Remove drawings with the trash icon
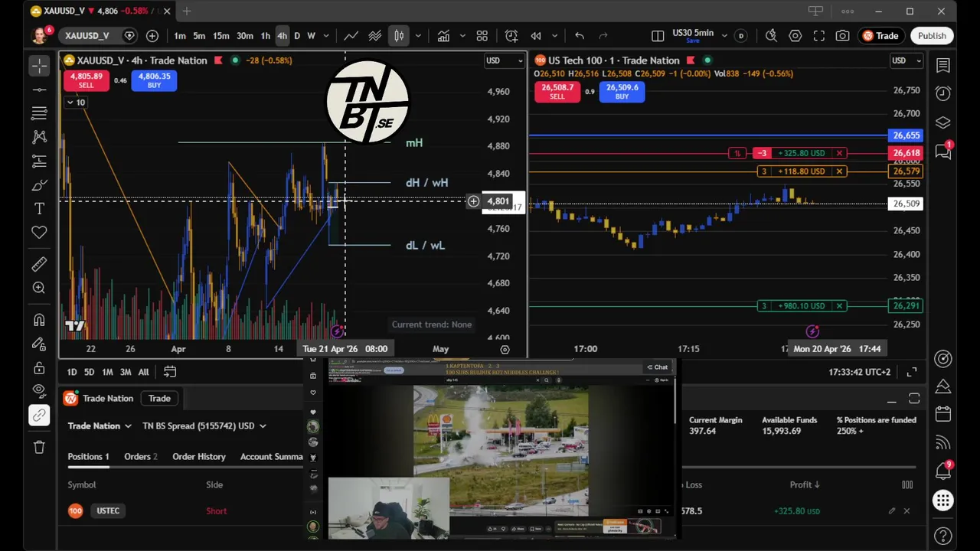 [x=39, y=447]
